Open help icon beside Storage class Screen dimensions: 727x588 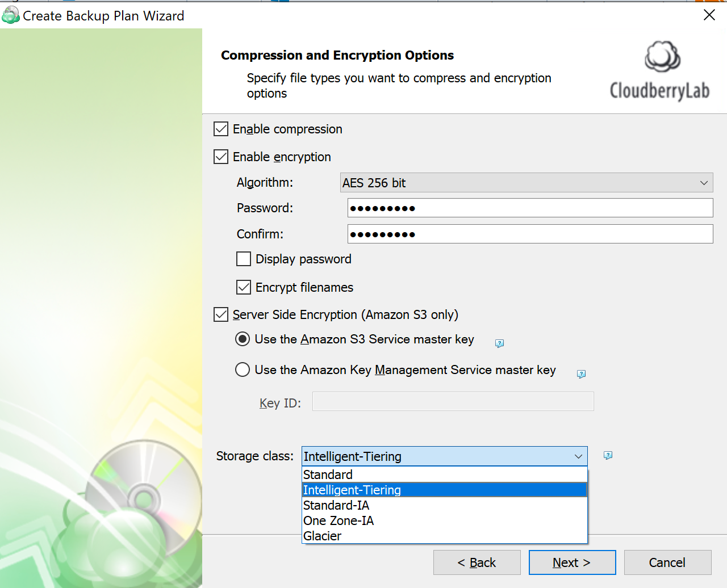point(608,455)
